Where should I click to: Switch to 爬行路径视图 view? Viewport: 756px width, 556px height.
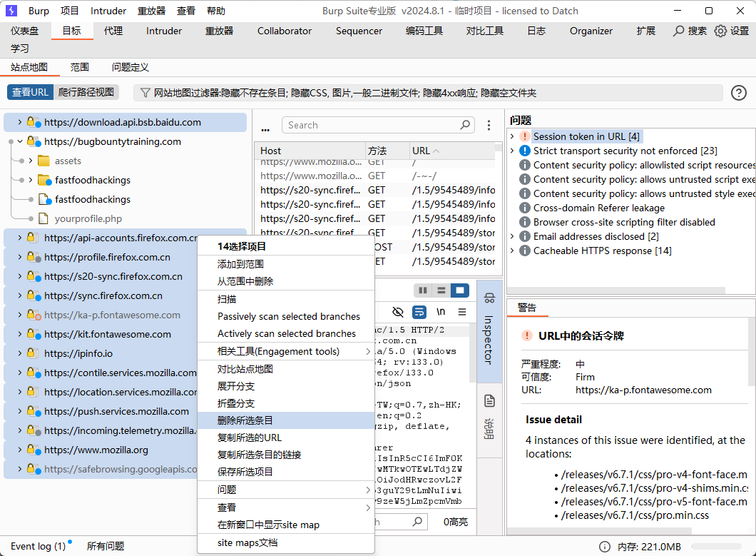(x=86, y=92)
